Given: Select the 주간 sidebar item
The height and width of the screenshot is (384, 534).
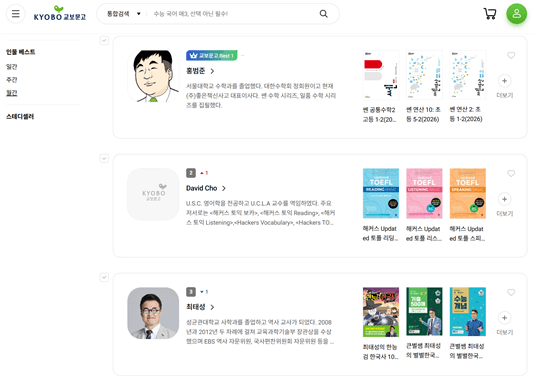Looking at the screenshot, I should (12, 80).
